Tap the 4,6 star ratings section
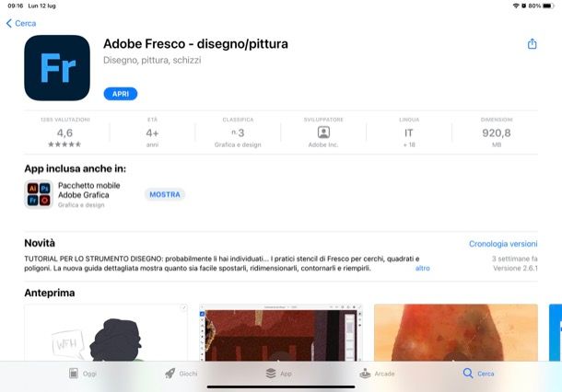This screenshot has height=392, width=562. (64, 133)
